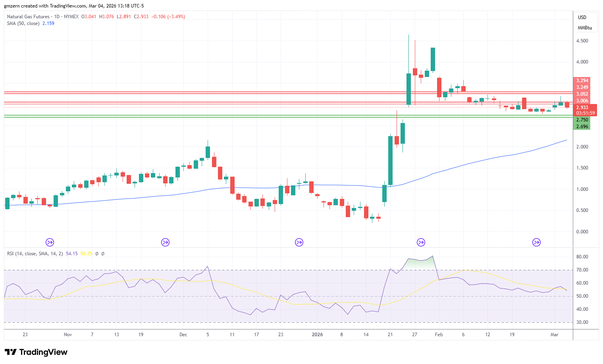Click the 3.006 red price tag
Viewport: 603px width, 364px height.
pyautogui.click(x=582, y=101)
